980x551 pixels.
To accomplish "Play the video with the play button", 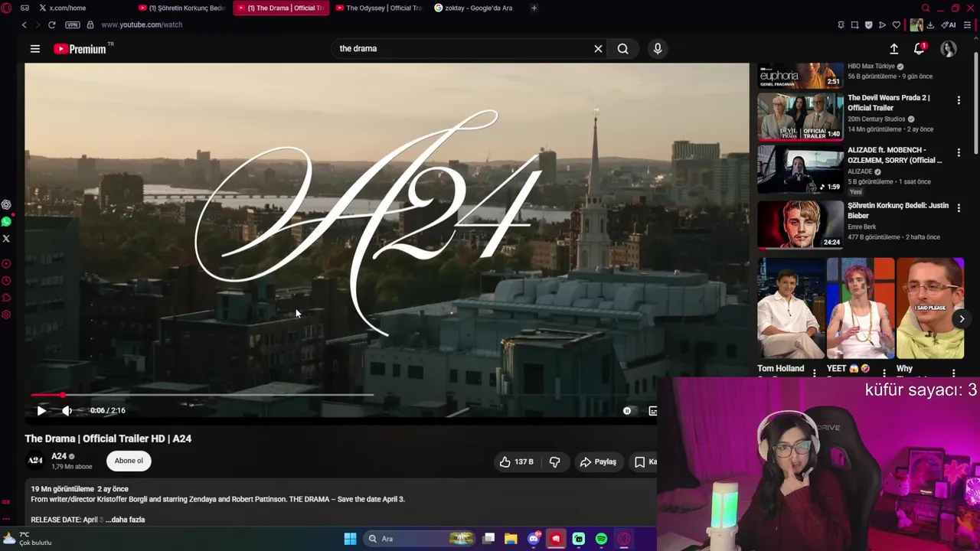I will click(x=41, y=411).
